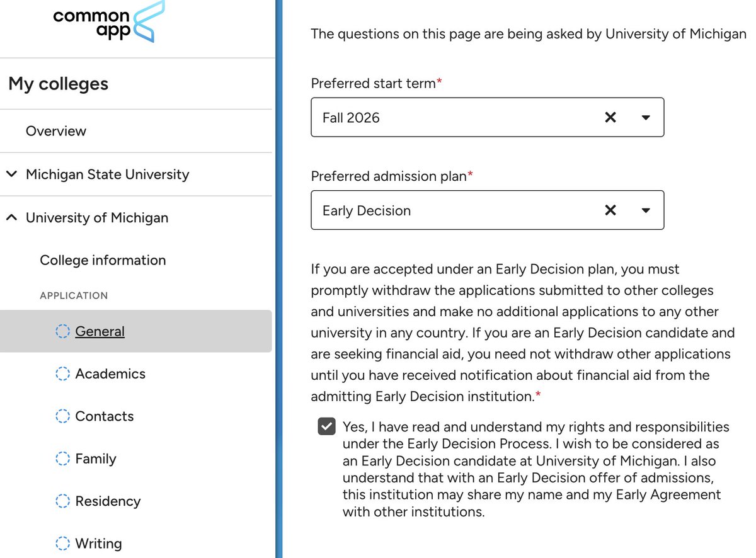Click the Academics progress circle icon

pos(62,373)
